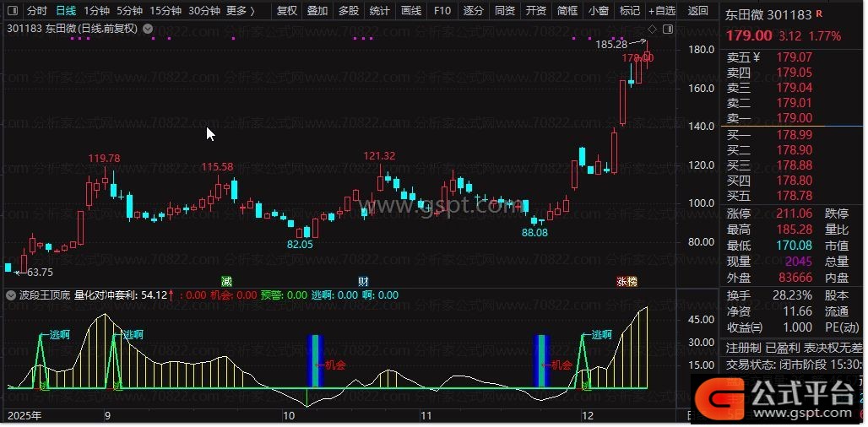
Task: Expand the 波段王顶底 indicator dropdown arrow
Action: tap(11, 295)
